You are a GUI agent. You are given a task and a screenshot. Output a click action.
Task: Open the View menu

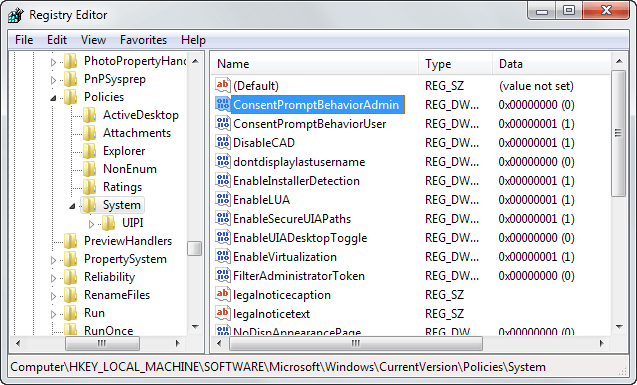point(93,40)
